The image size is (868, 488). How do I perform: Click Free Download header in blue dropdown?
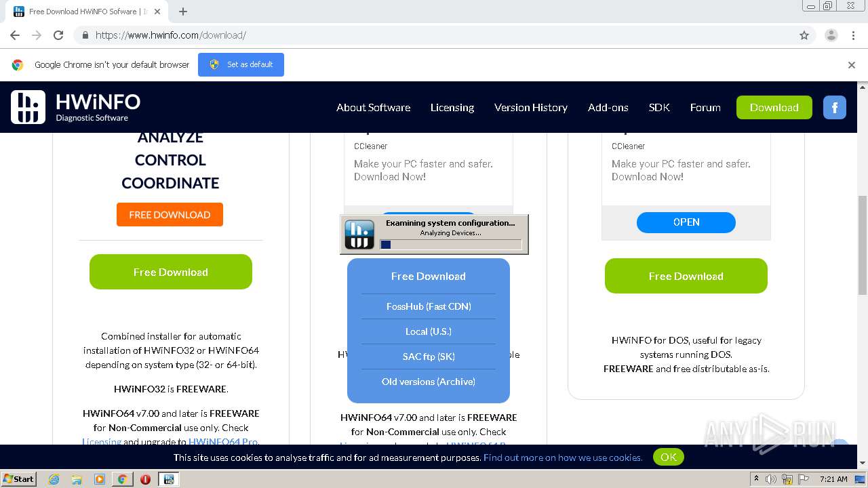tap(429, 276)
